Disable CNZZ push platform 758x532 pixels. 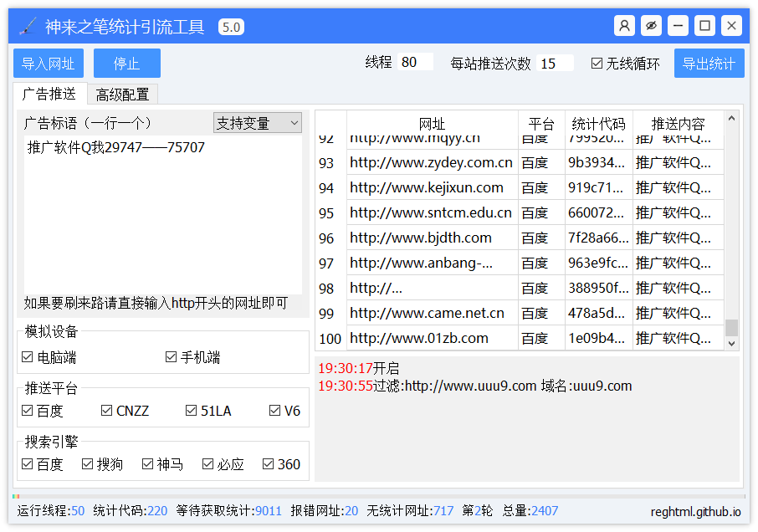coord(106,410)
